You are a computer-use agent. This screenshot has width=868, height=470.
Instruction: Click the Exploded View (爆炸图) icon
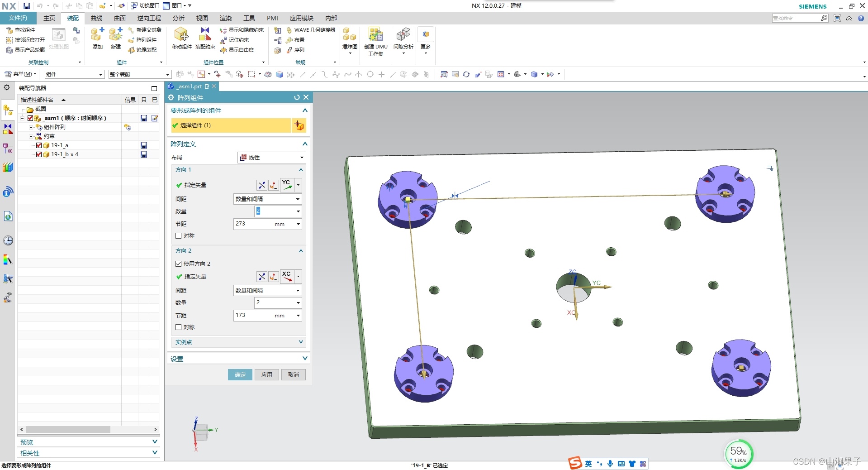(x=349, y=35)
